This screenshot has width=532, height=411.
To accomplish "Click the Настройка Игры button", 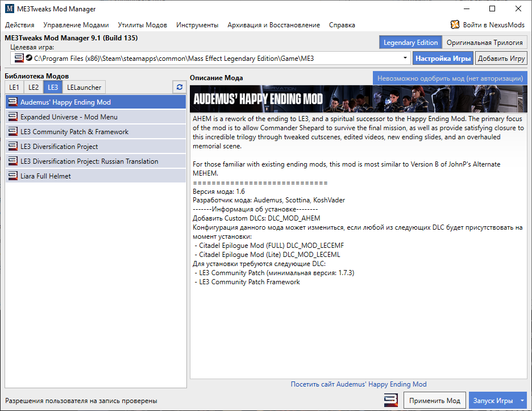I will (x=443, y=59).
